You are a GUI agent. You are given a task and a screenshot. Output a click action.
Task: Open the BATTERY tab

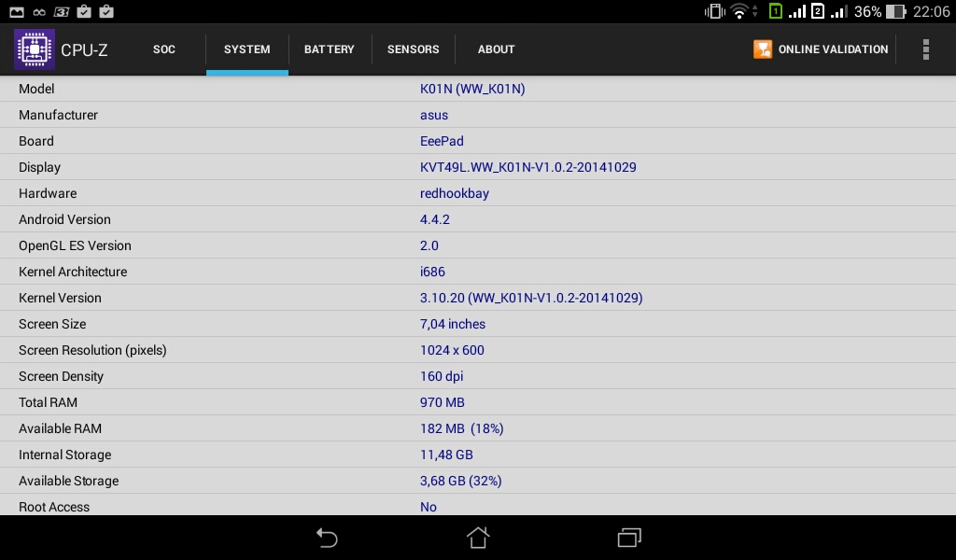[x=330, y=49]
